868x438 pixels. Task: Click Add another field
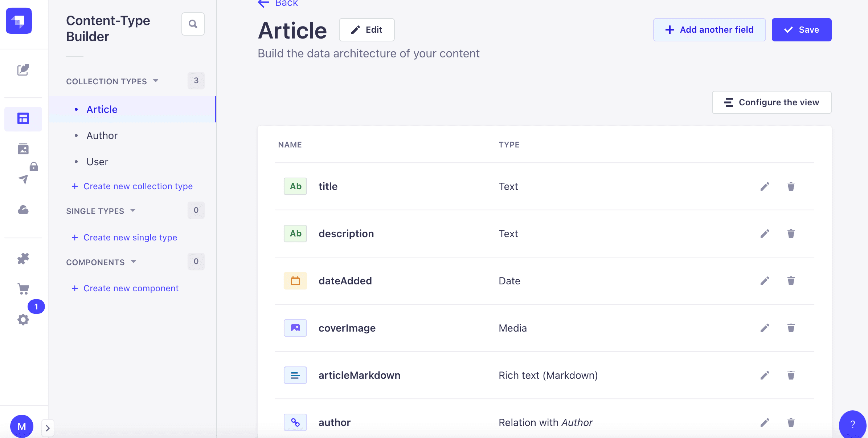[709, 30]
